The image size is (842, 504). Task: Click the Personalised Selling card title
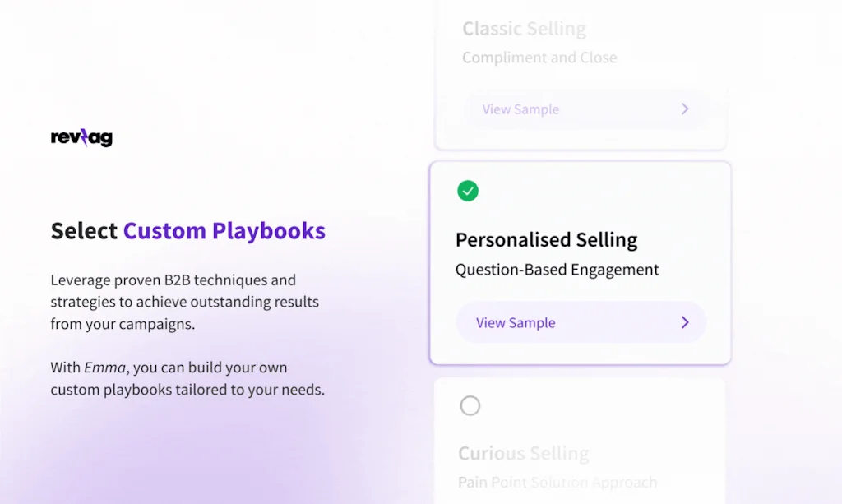point(546,240)
